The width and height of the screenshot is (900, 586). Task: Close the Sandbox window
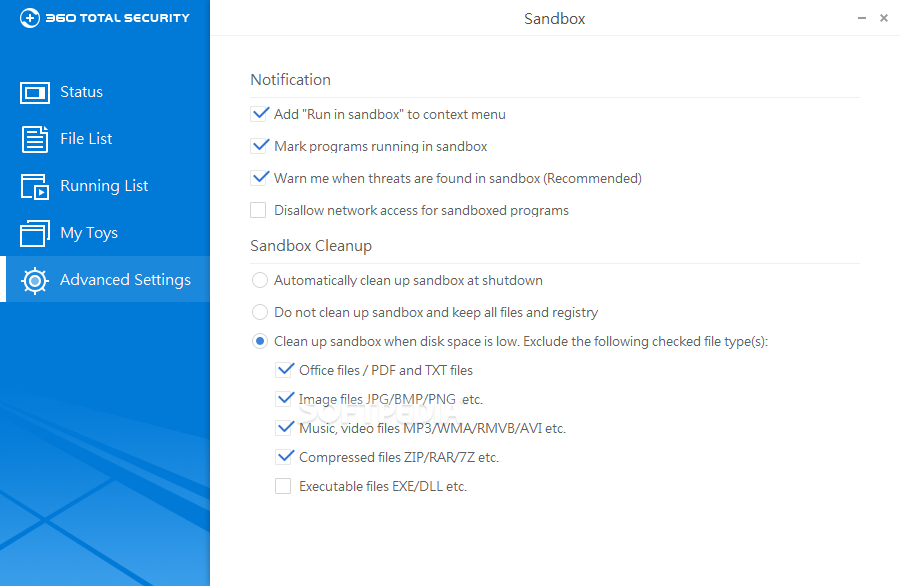(x=884, y=18)
